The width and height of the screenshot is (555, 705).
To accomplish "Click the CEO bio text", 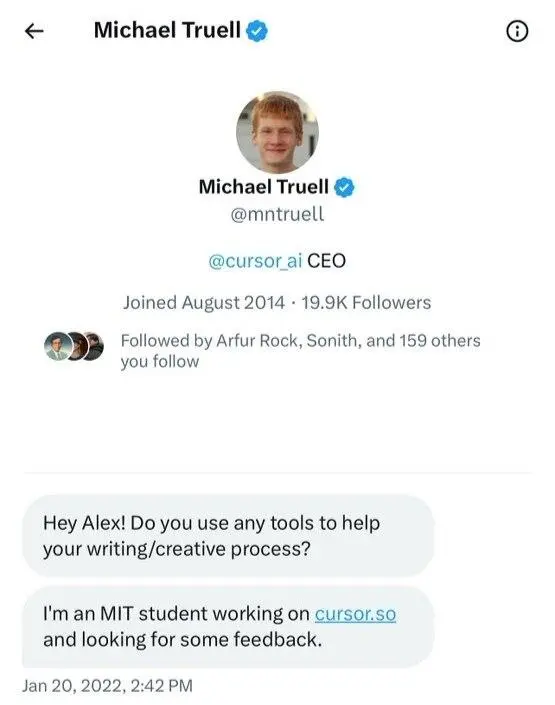I will pos(327,261).
